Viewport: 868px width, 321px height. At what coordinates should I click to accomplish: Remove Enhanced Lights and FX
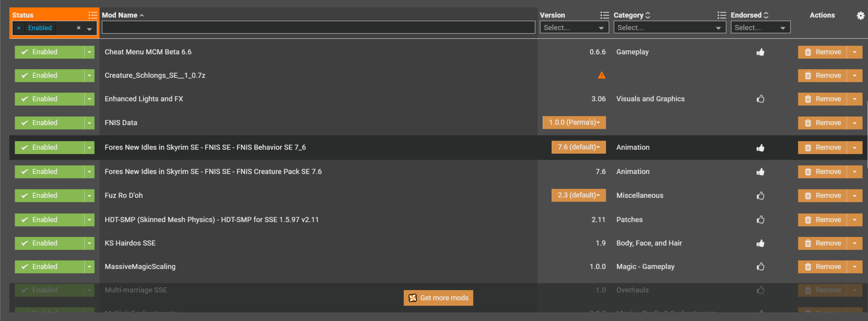[x=822, y=99]
